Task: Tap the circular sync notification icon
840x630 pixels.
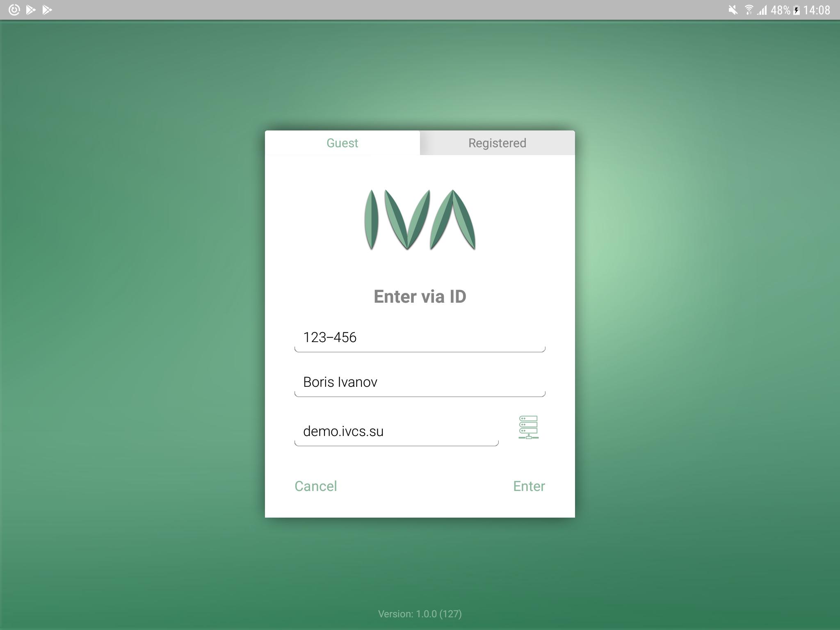Action: coord(14,10)
